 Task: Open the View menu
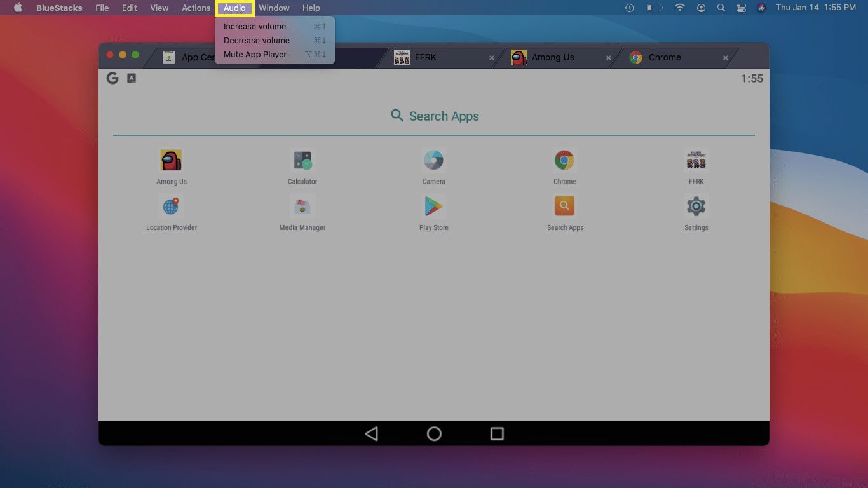tap(159, 8)
